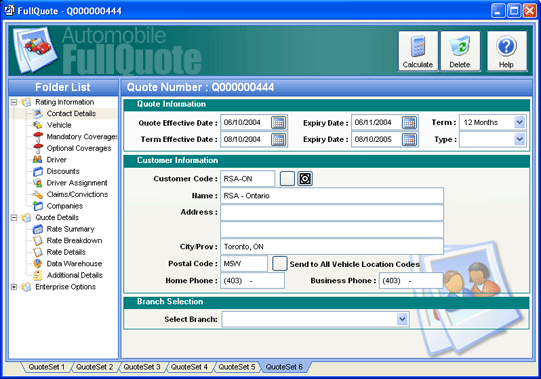This screenshot has height=379, width=541.
Task: Open the Select Branch dropdown
Action: coord(402,319)
